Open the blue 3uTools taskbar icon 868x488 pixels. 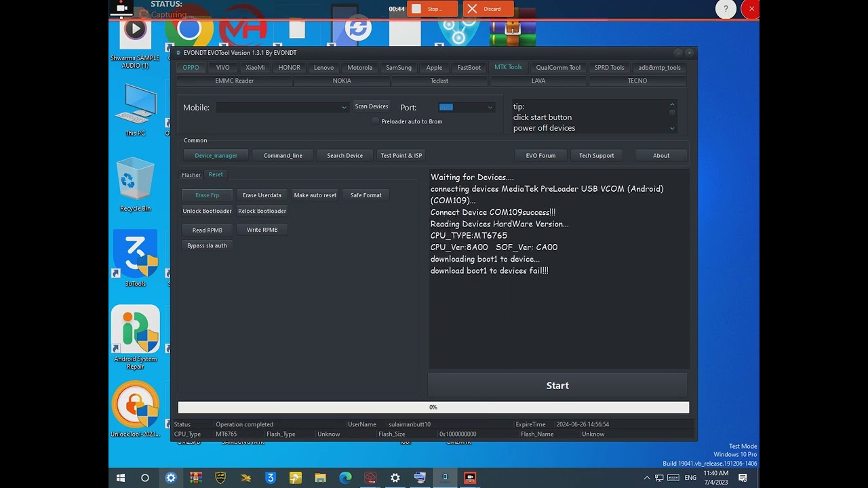(271, 478)
